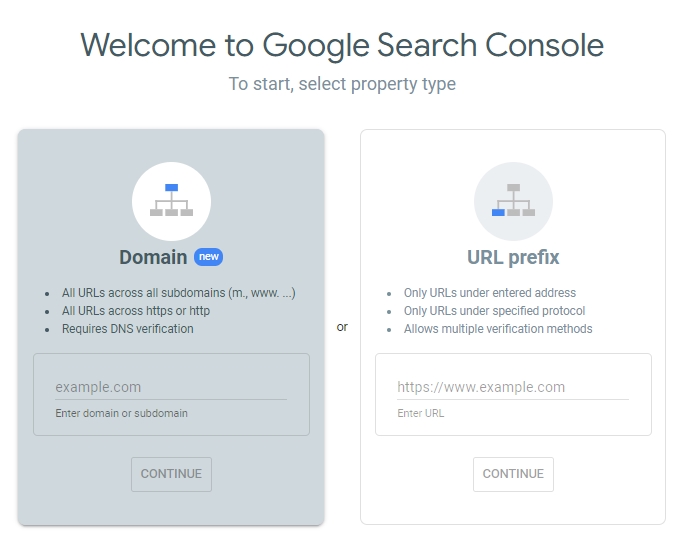Select the Domain heading text
This screenshot has height=546, width=685.
(x=153, y=257)
